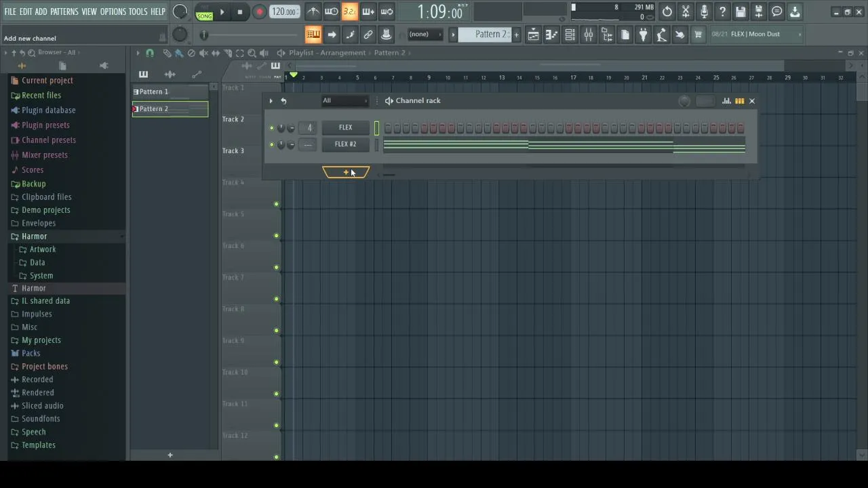868x488 pixels.
Task: Open the tempo tapper icon
Action: pyautogui.click(x=662, y=35)
